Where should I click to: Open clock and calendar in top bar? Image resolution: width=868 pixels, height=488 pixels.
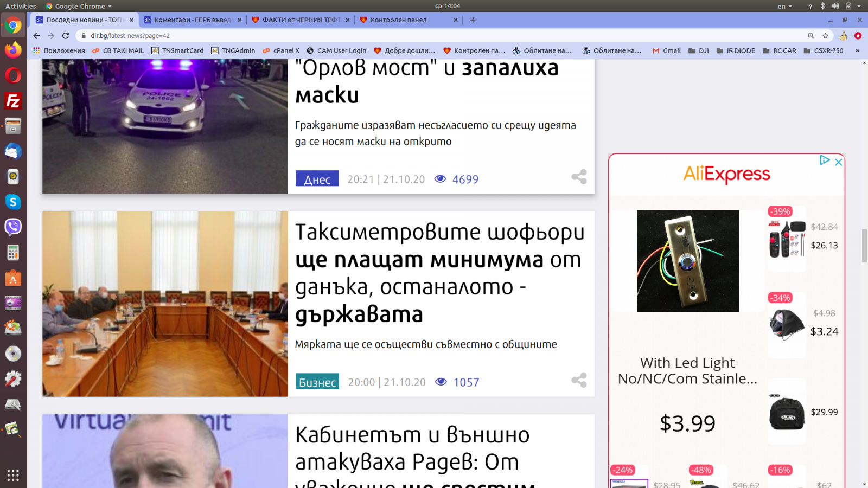[x=448, y=6]
